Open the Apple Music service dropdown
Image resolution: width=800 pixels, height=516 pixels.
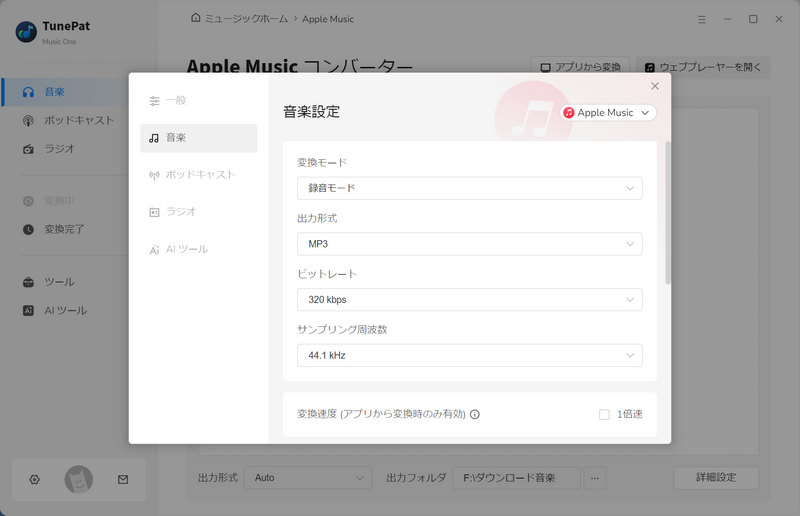608,113
